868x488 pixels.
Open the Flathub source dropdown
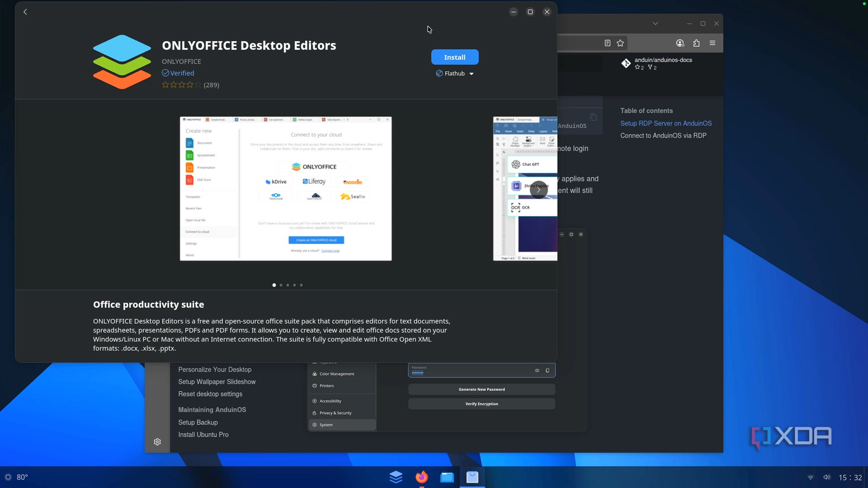455,73
